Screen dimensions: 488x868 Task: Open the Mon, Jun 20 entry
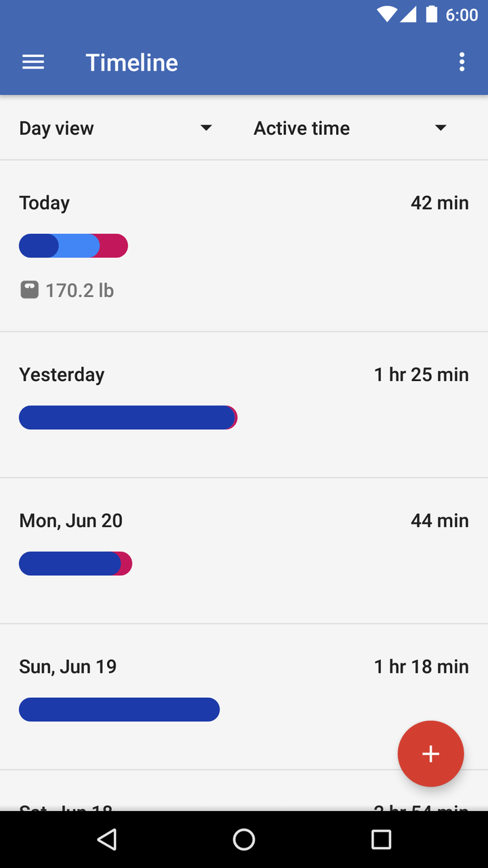point(244,551)
